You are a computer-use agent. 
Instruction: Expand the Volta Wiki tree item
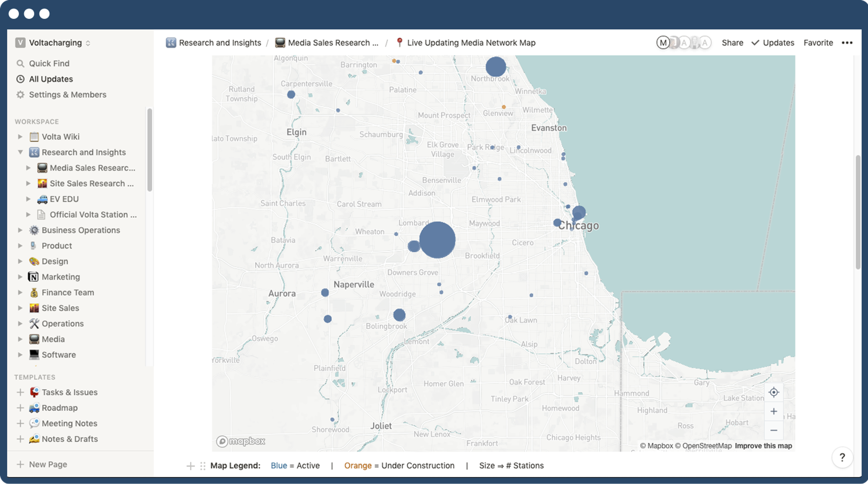pos(20,137)
